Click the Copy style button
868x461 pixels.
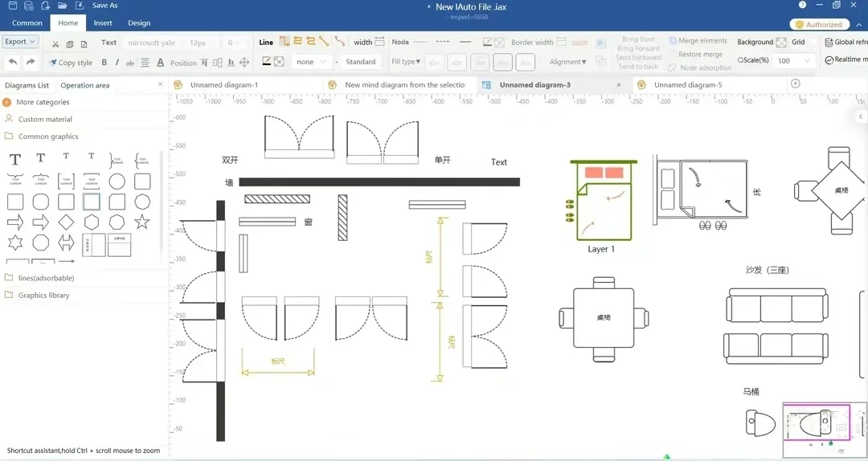click(70, 63)
